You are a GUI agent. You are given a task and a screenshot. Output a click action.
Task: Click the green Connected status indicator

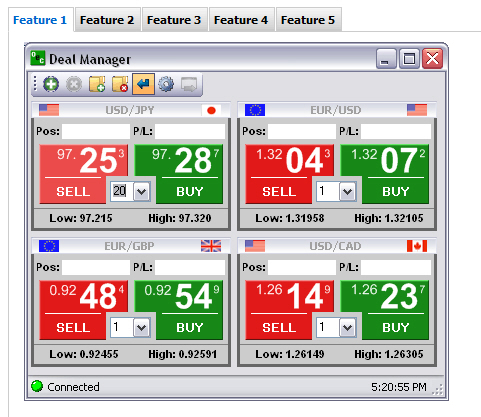coord(37,386)
